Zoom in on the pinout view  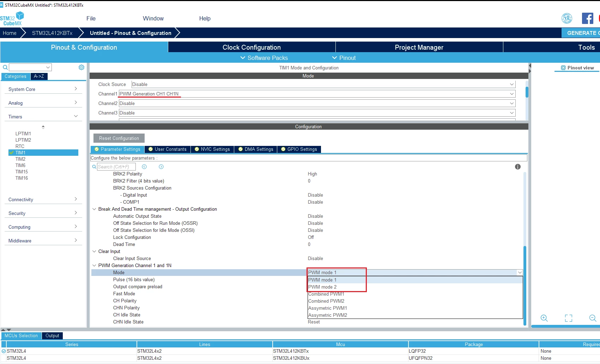(x=544, y=318)
